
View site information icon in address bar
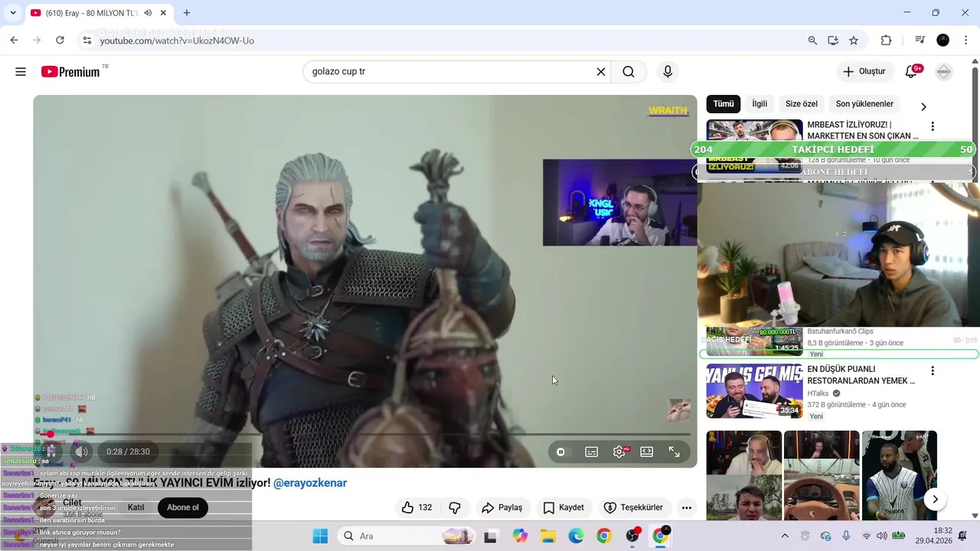point(87,41)
